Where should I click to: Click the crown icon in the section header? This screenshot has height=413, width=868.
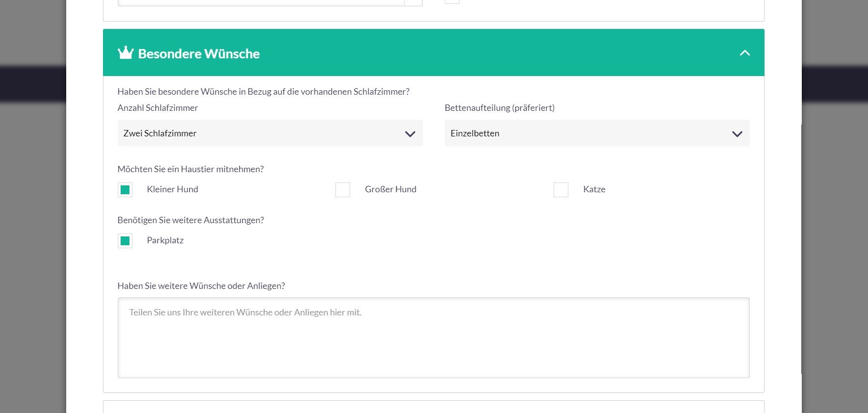pos(126,53)
